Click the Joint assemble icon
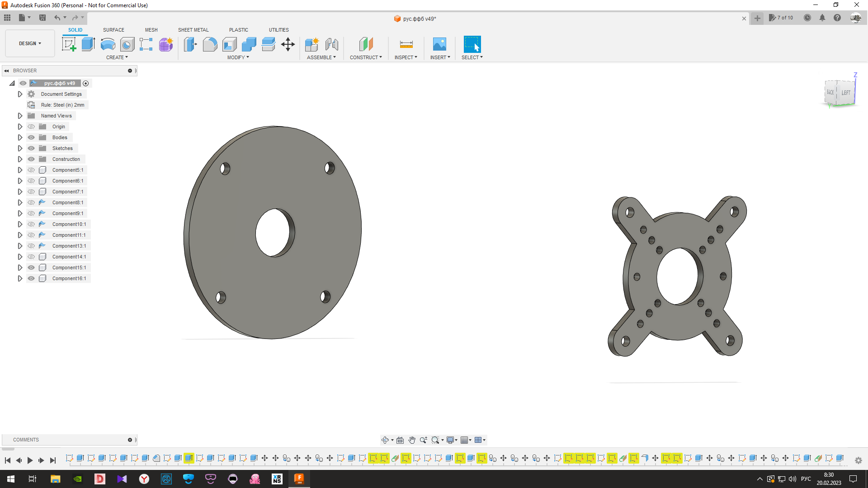This screenshot has width=868, height=488. (x=331, y=44)
